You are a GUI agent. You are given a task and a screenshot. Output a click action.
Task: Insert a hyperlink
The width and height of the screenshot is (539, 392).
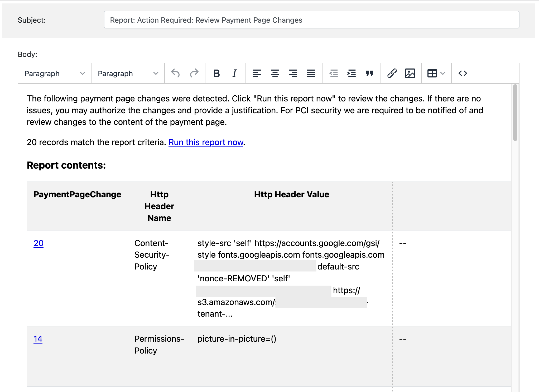392,73
